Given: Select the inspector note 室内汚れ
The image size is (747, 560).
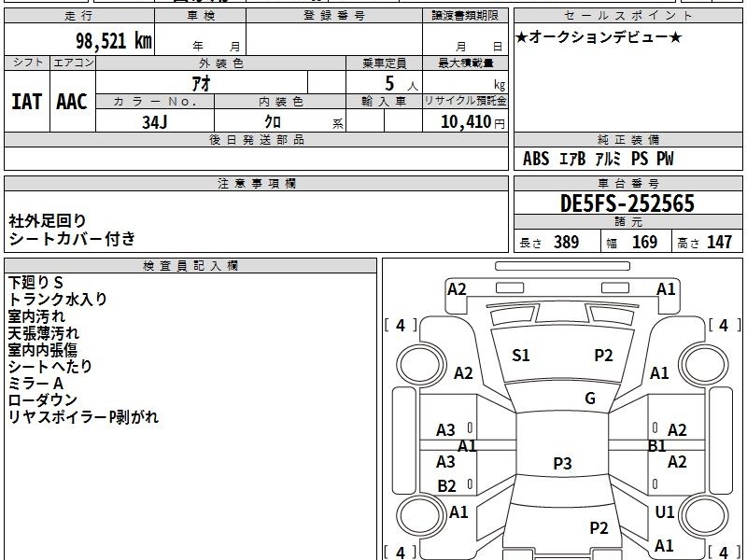Looking at the screenshot, I should coord(36,316).
